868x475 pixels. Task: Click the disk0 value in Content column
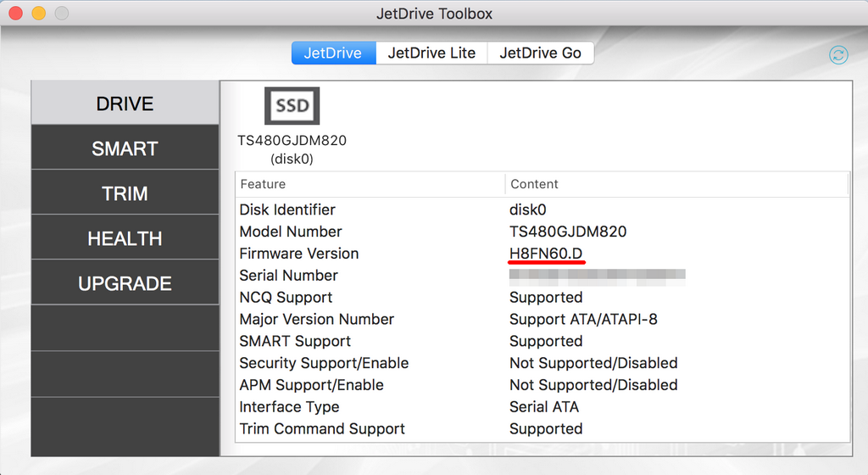(x=527, y=210)
